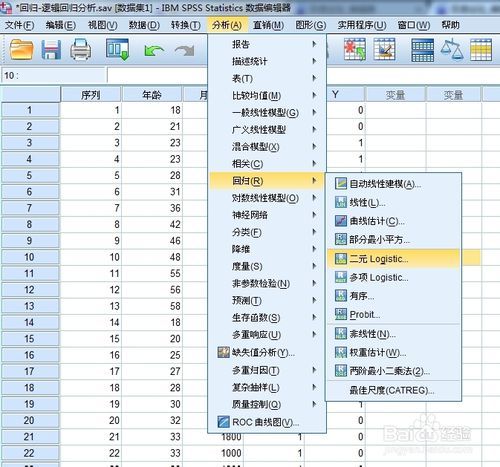Select the 多重响应(U) menu entry
Screen dimensions: 500x467
[267, 335]
